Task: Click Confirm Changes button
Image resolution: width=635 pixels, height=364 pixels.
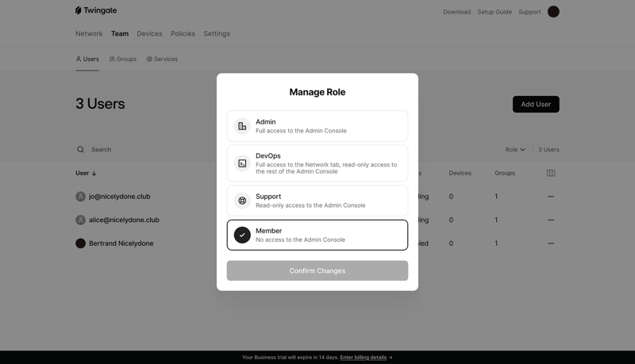Action: point(317,270)
